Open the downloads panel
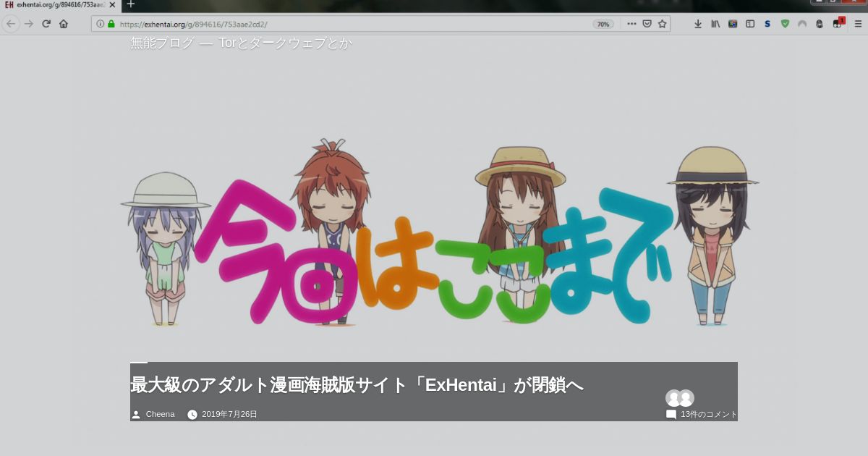Screen dimensions: 868x456 (x=698, y=24)
